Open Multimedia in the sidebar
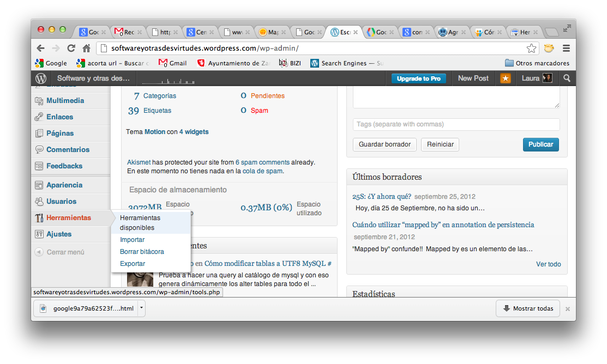Screen dimensions: 607x364 click(x=65, y=101)
